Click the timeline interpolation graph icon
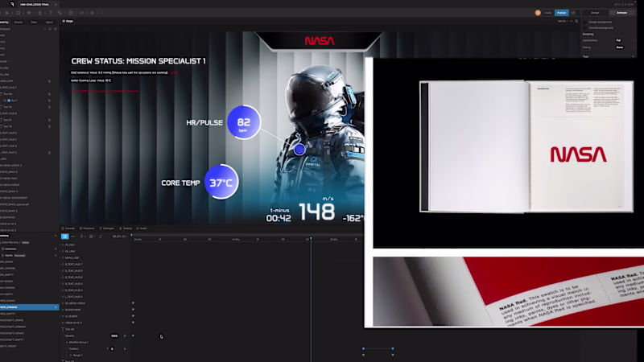Screen dimensions: 644x362 tap(100, 237)
